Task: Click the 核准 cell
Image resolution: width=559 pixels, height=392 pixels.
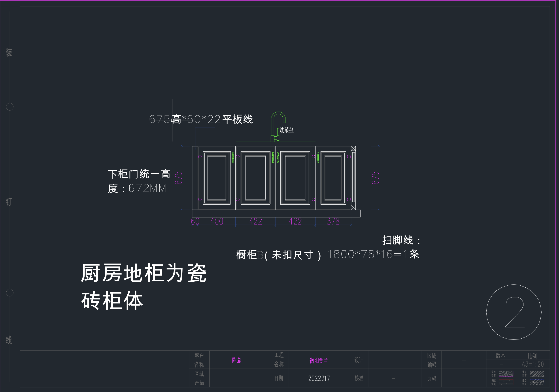Action: coord(359,378)
